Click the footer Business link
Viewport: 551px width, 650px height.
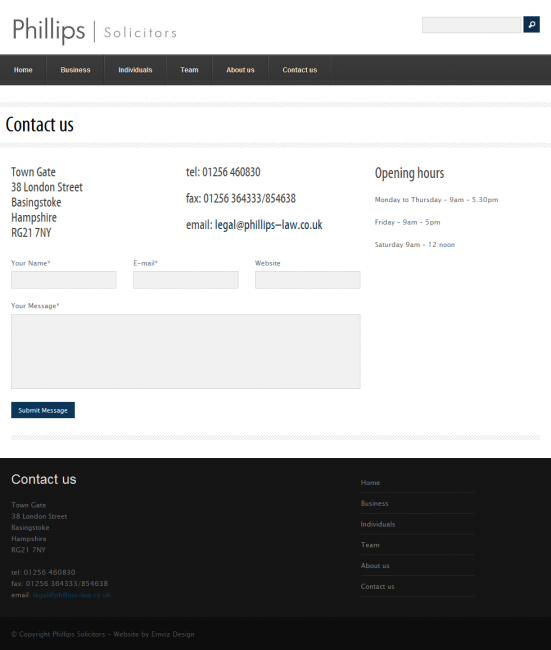374,503
